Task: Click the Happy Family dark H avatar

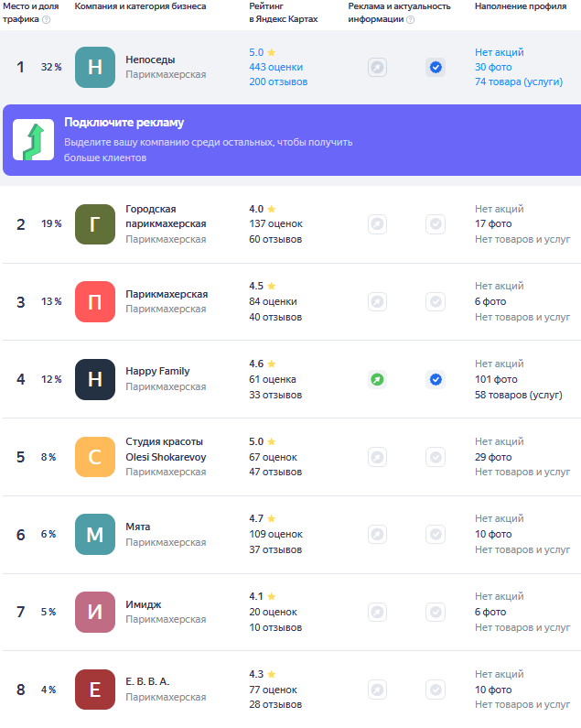Action: [x=95, y=379]
